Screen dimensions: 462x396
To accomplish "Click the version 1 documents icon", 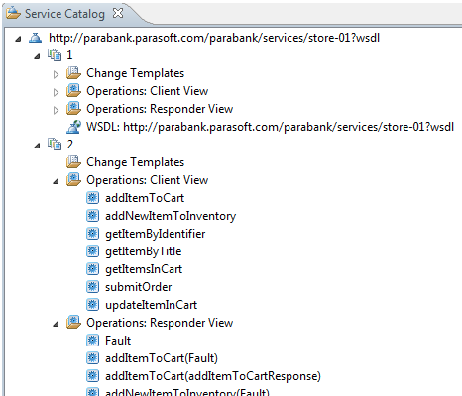I will (54, 55).
